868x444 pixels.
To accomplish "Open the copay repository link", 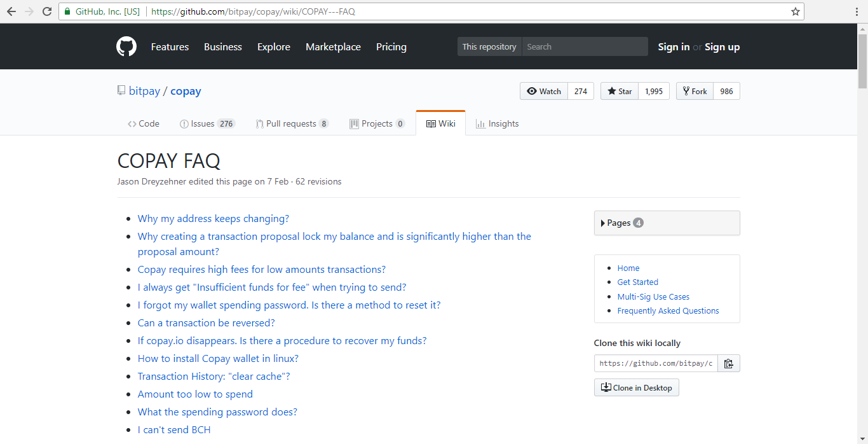I will click(186, 91).
